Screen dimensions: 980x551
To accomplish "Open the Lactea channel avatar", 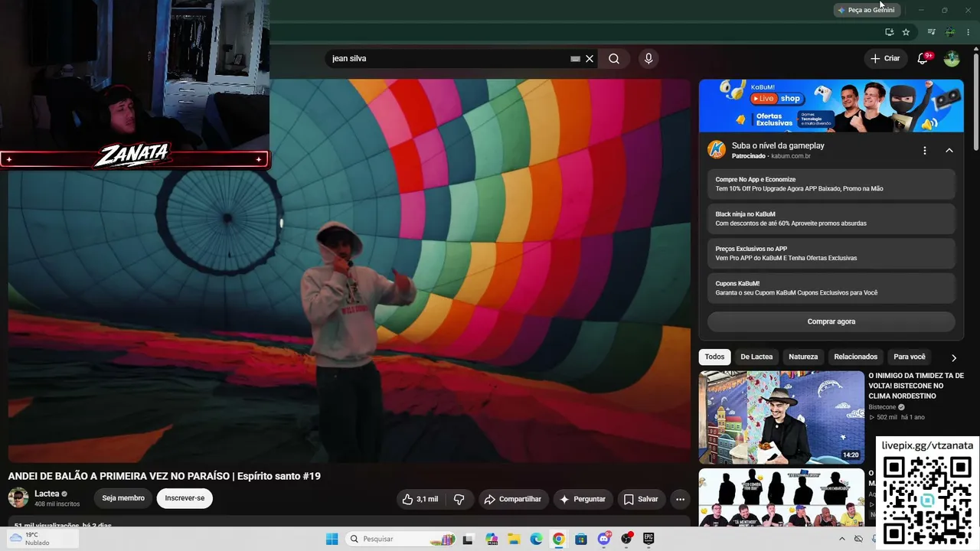I will 18,497.
